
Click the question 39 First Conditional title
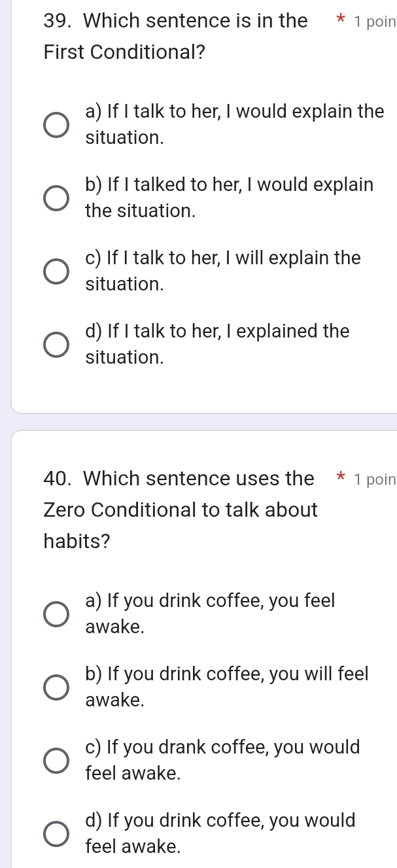click(175, 37)
